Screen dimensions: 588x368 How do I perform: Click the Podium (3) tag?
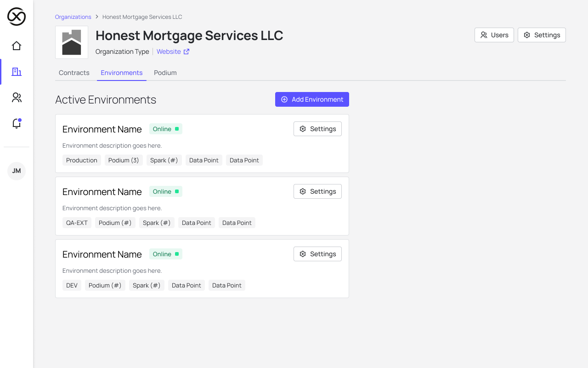(124, 160)
